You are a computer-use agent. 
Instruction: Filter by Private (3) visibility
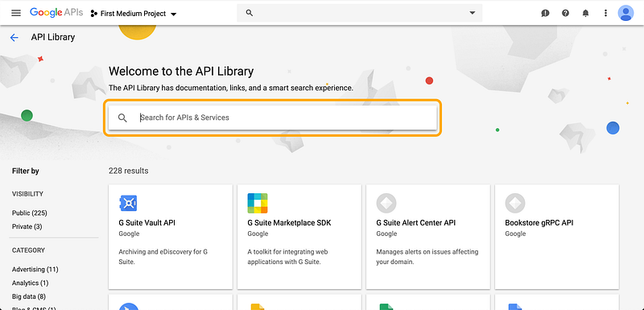click(x=27, y=226)
